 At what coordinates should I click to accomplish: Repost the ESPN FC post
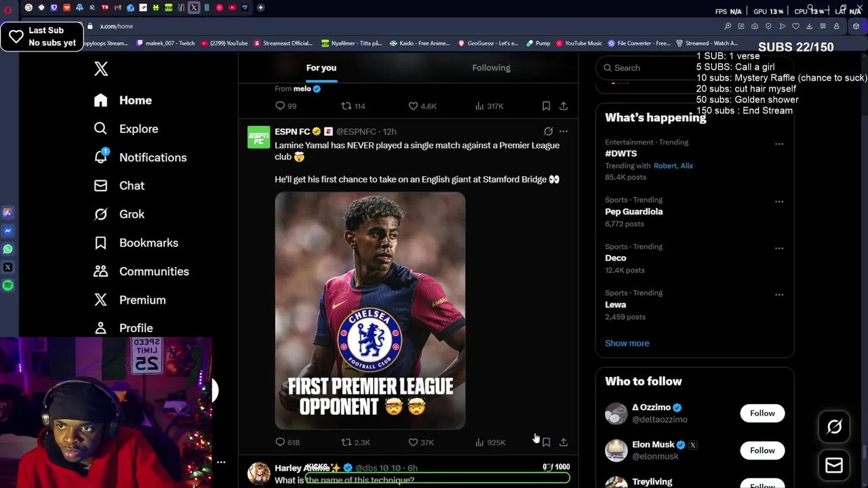[355, 442]
